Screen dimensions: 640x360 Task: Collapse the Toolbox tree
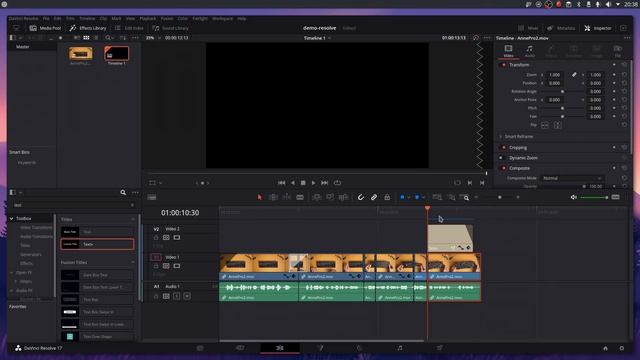[x=11, y=219]
